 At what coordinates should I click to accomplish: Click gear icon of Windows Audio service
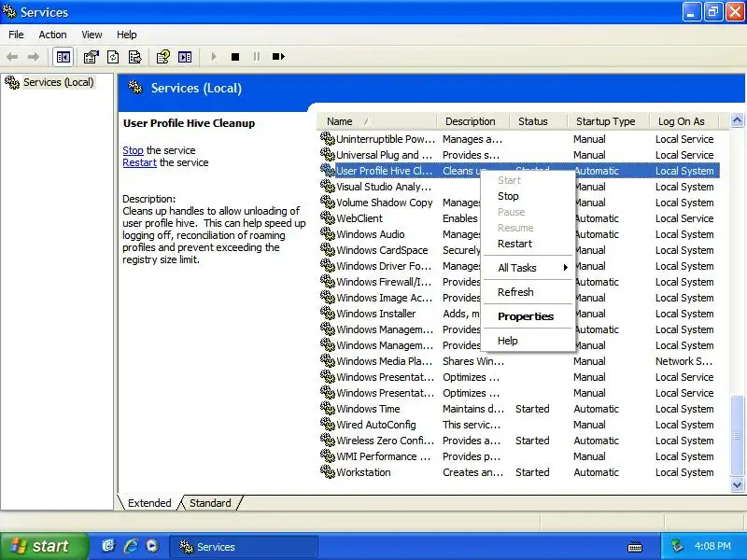(328, 234)
